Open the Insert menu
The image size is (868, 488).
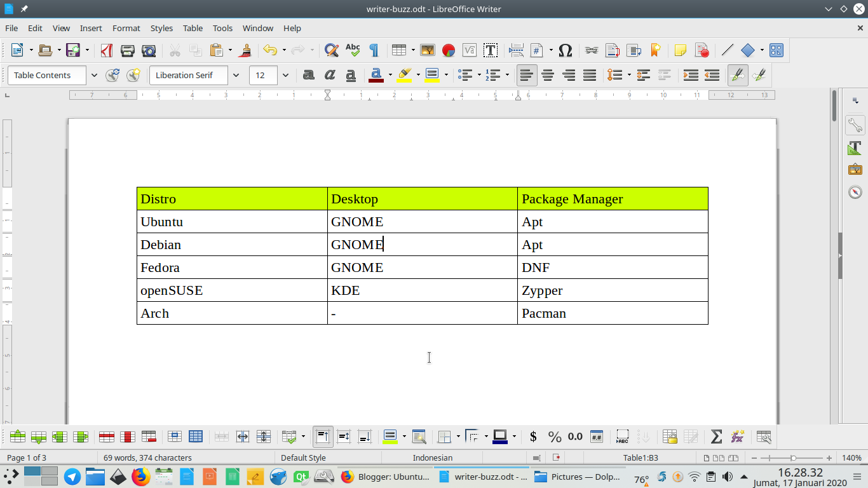tap(91, 28)
